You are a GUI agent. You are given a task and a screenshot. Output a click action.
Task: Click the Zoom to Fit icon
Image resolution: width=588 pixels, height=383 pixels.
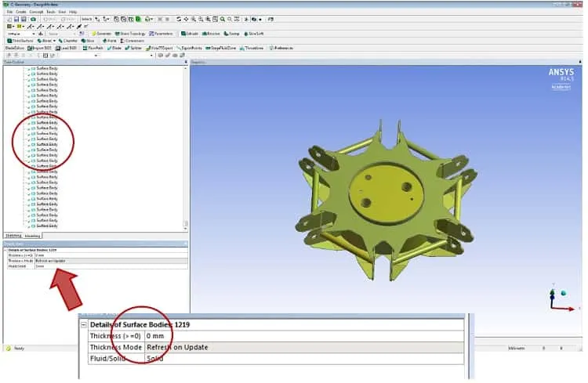point(208,19)
